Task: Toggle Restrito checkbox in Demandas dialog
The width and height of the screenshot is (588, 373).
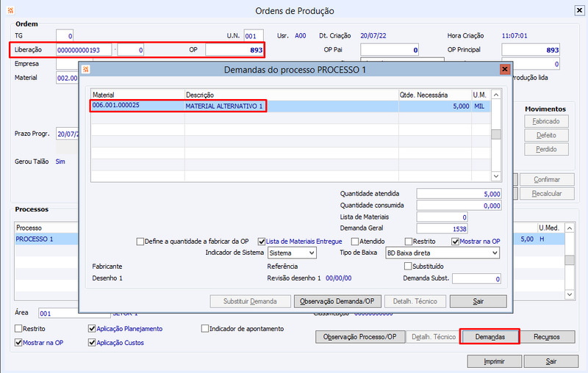Action: (409, 242)
